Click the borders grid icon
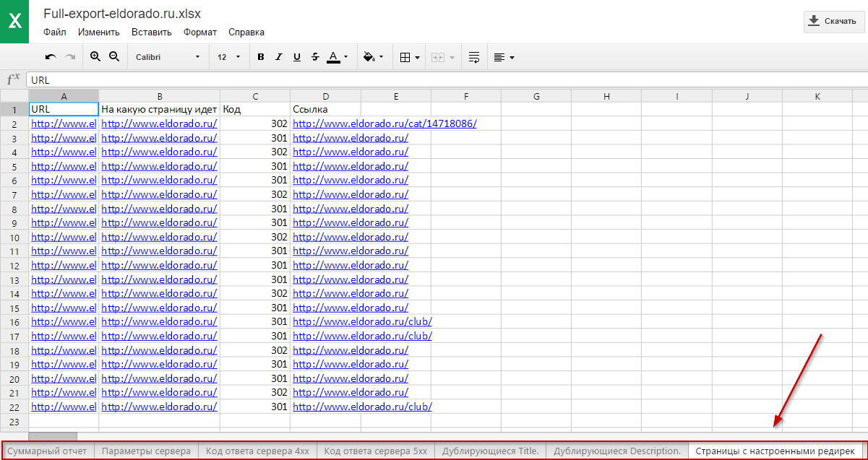The height and width of the screenshot is (460, 868). coord(405,57)
